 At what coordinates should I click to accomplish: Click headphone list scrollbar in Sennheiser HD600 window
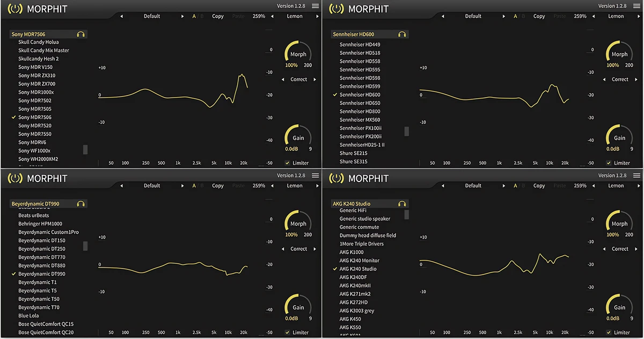(x=407, y=131)
